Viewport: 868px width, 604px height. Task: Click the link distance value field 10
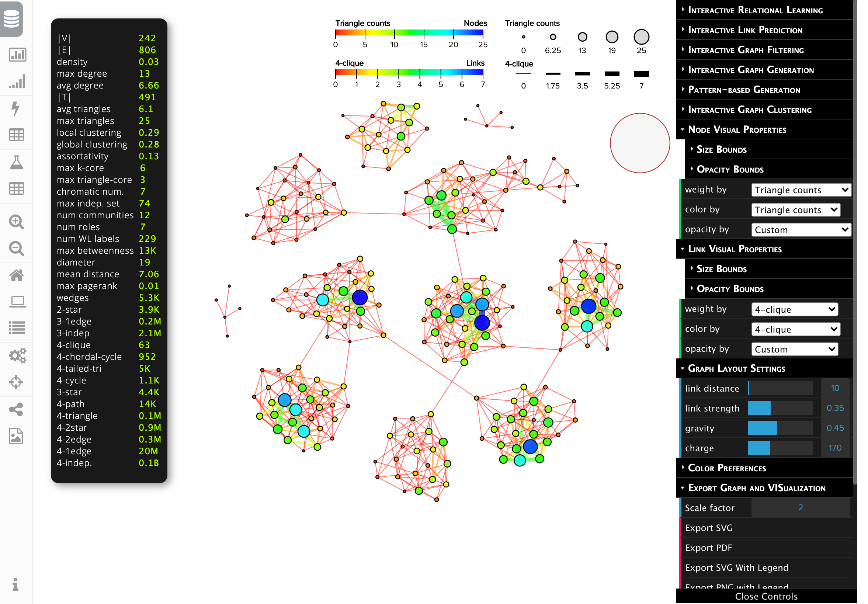(x=835, y=388)
